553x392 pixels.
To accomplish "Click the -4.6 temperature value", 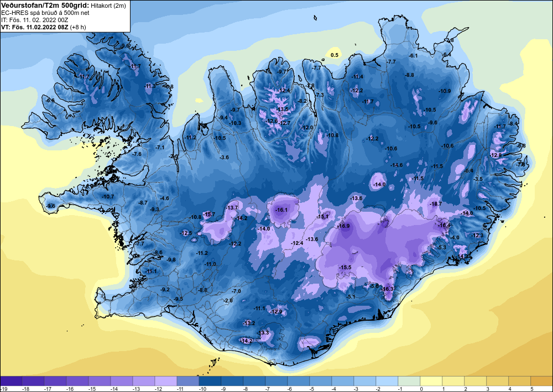I will click(x=165, y=198).
